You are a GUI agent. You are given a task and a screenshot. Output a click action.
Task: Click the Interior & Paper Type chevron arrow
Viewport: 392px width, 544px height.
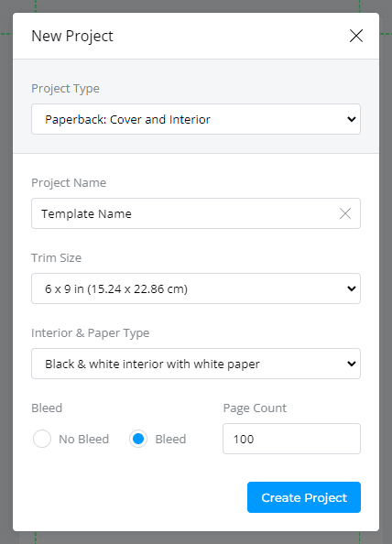(x=352, y=364)
